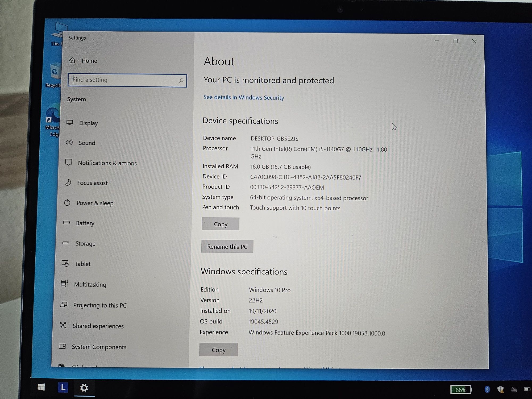
Task: Click Rename this PC button
Action: click(227, 246)
